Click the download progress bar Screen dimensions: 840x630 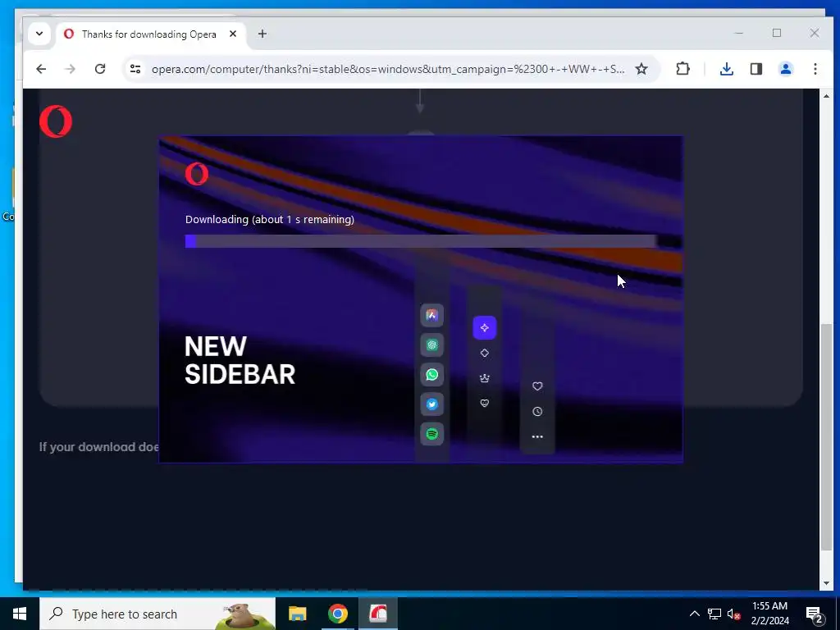421,241
